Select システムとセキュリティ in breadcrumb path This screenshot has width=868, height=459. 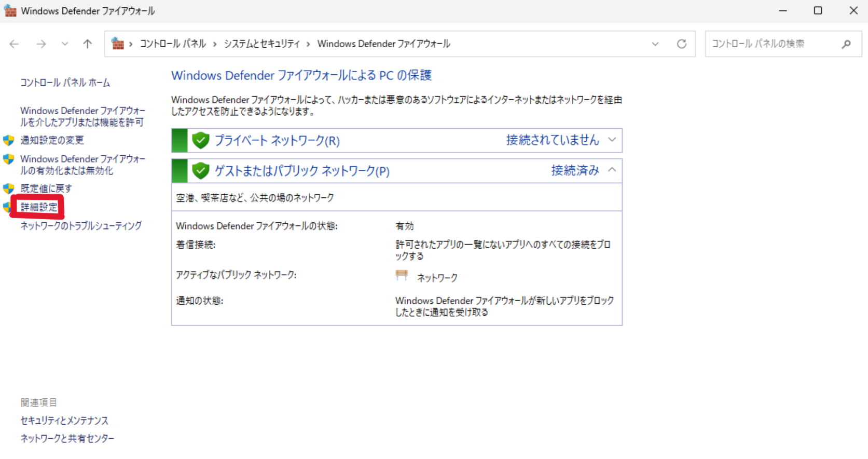[261, 44]
